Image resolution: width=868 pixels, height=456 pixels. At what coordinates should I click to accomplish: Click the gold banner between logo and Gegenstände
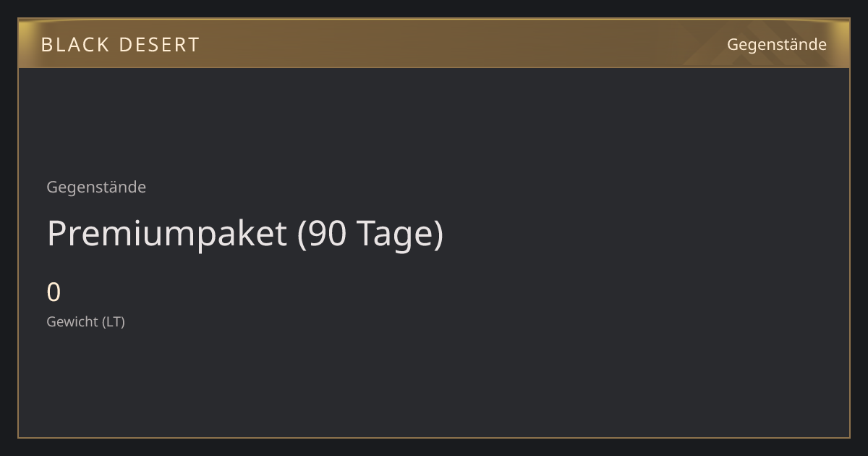click(463, 44)
